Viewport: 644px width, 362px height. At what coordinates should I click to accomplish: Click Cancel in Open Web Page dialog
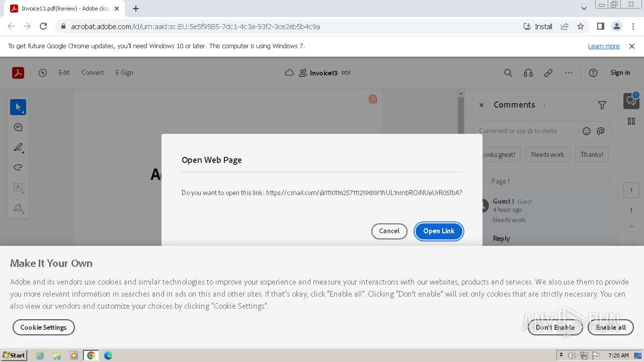[389, 231]
